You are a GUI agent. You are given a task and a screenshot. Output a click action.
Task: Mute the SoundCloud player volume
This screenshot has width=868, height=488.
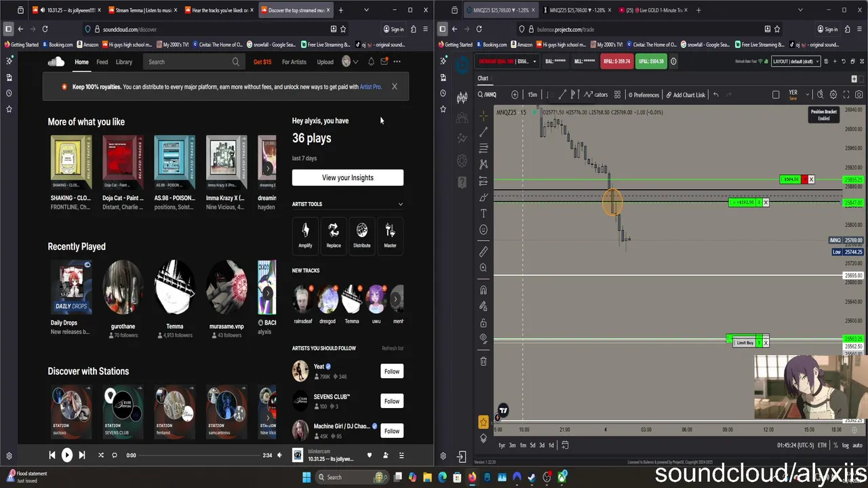click(x=279, y=455)
